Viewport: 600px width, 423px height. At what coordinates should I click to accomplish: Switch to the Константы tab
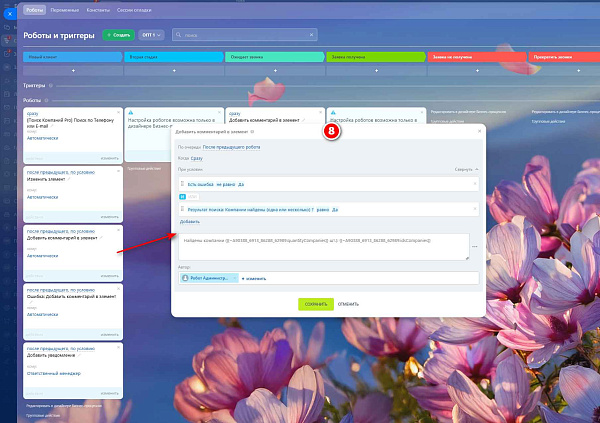click(x=98, y=10)
